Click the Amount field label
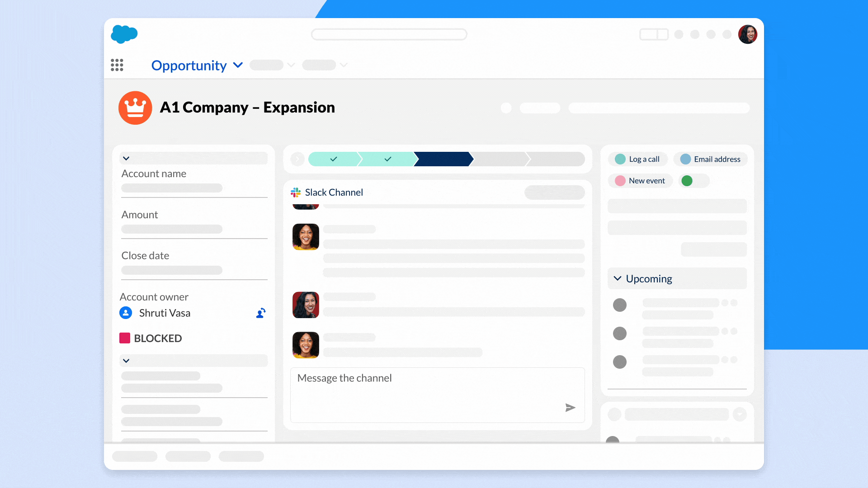This screenshot has height=488, width=868. (x=139, y=215)
